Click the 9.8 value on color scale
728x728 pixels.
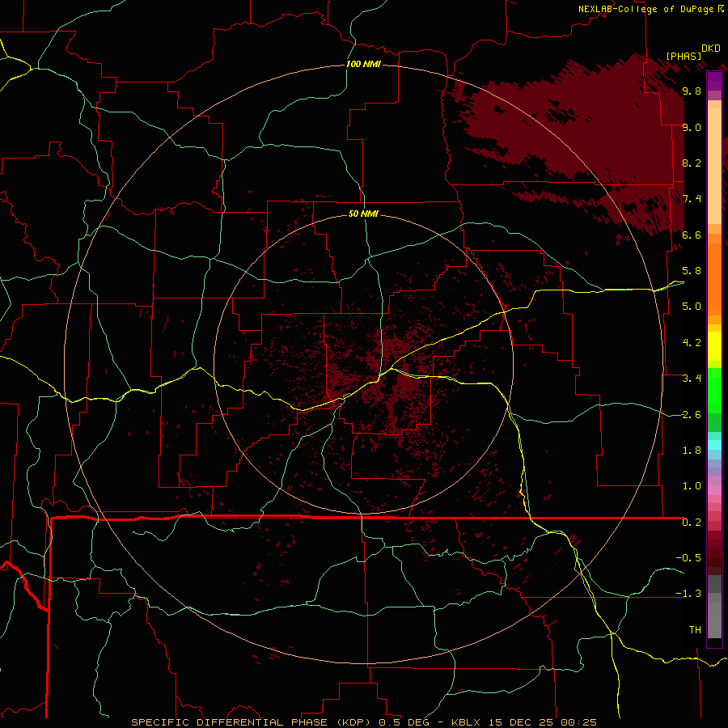(692, 91)
